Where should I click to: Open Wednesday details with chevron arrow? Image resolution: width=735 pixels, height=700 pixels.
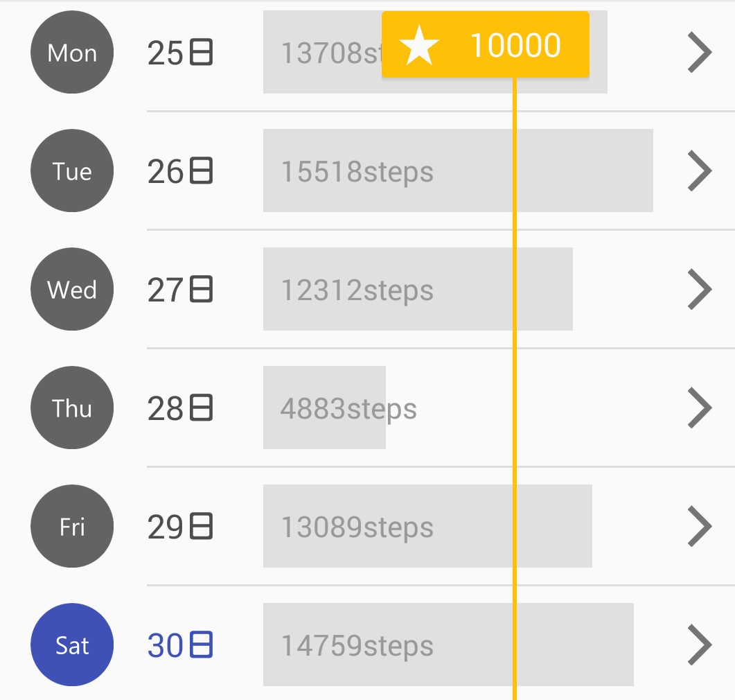[700, 289]
